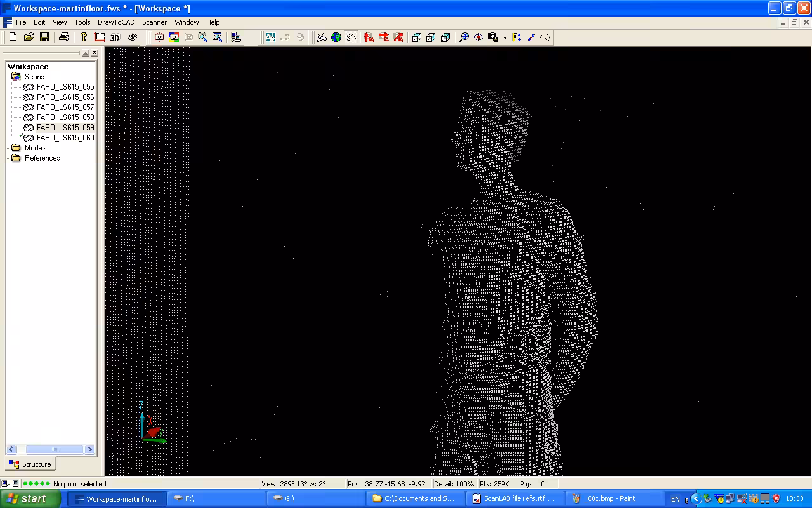Click the first cube view icon
The image size is (812, 508).
[417, 37]
